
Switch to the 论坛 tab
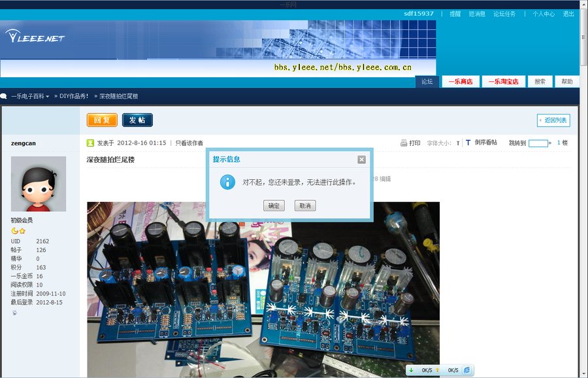pyautogui.click(x=426, y=82)
